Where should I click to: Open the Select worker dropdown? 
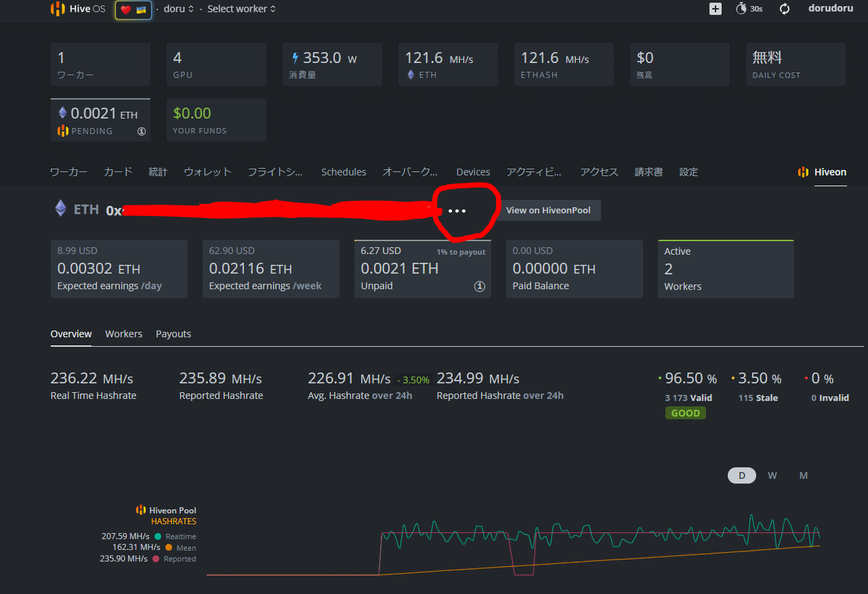(x=241, y=9)
